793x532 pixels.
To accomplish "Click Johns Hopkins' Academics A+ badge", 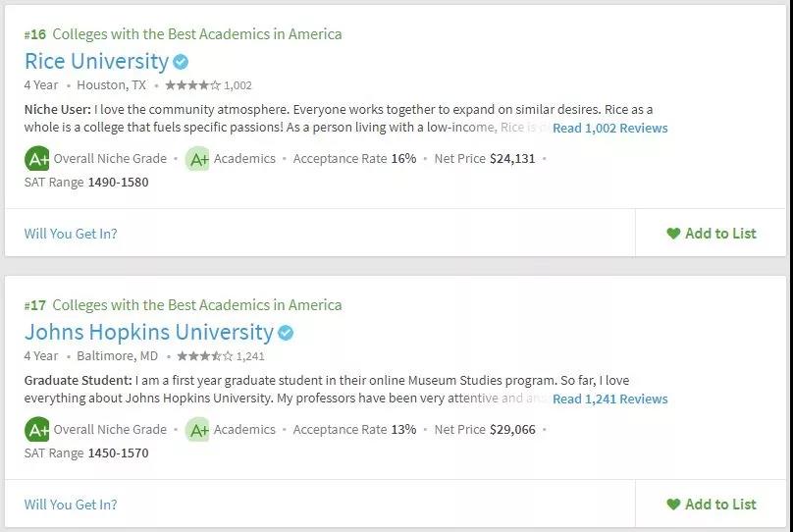I will (197, 430).
